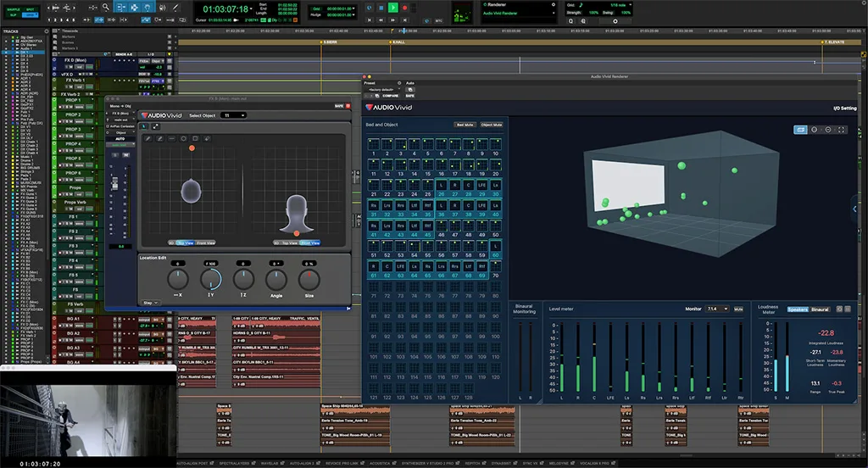Click SAFE button in panner window

(x=339, y=106)
